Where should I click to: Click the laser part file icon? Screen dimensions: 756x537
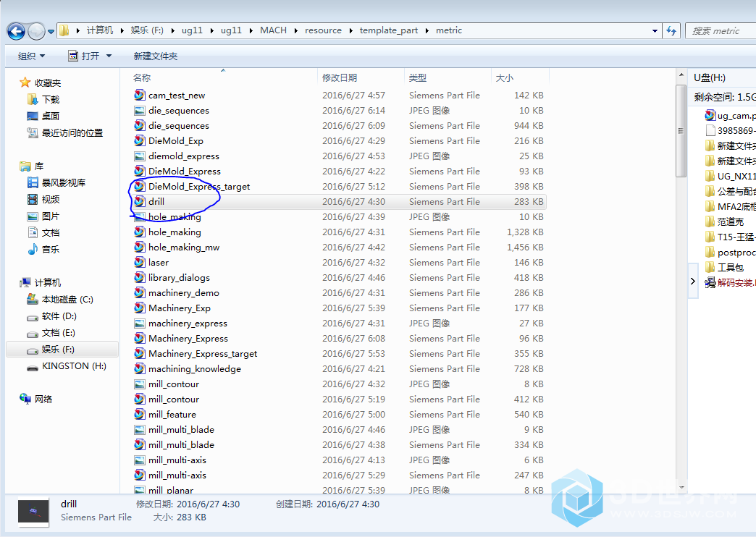coord(139,262)
